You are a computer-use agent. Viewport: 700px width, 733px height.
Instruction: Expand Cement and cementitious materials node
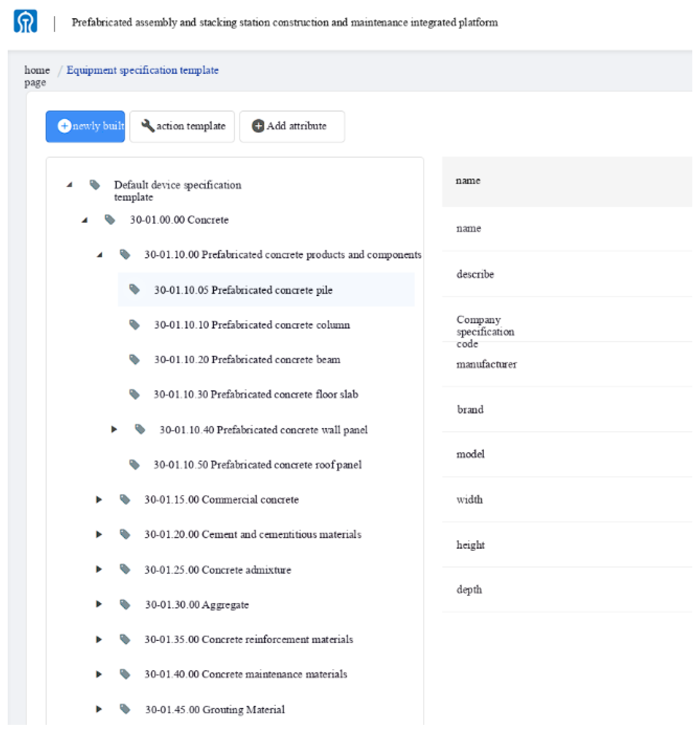[99, 534]
